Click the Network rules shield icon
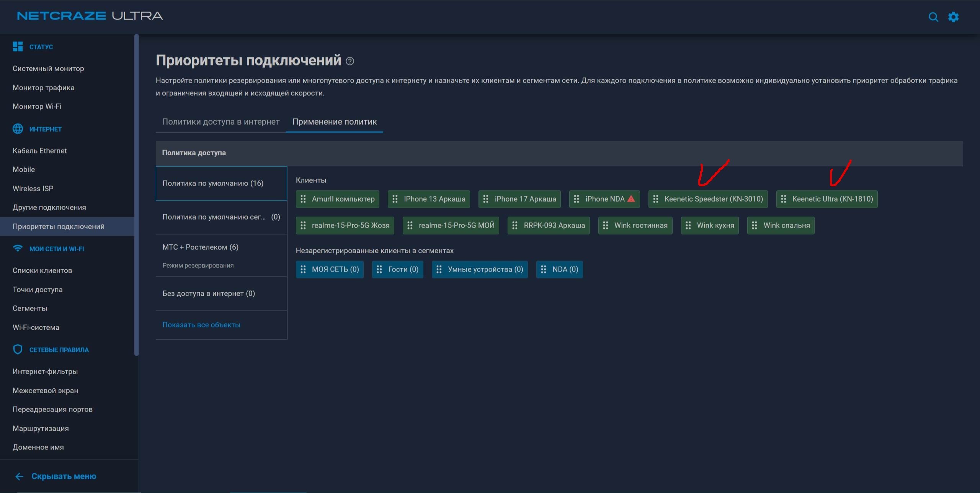980x493 pixels. pyautogui.click(x=18, y=350)
